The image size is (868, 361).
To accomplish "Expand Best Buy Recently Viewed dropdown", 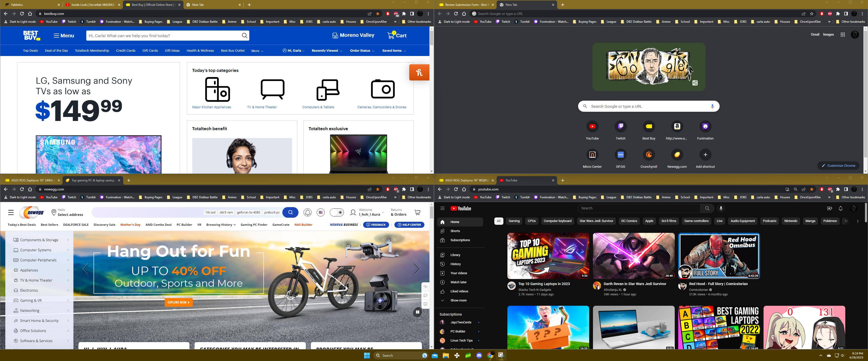I will click(327, 50).
